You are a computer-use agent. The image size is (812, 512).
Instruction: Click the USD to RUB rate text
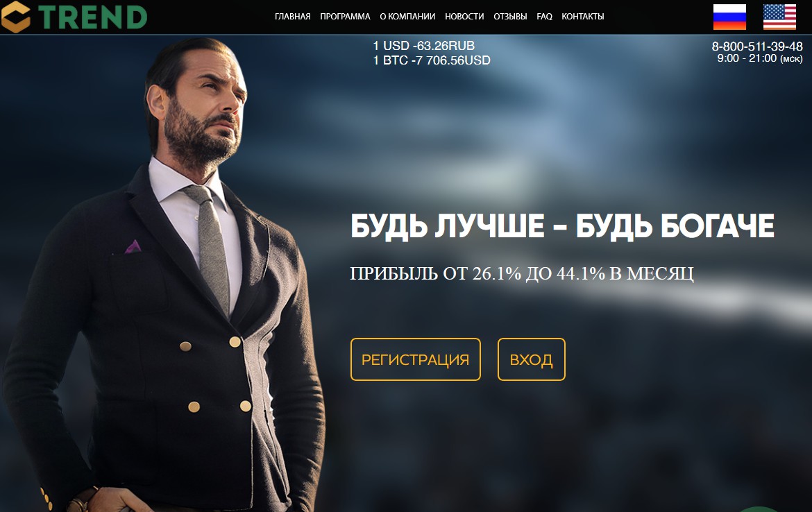tap(423, 46)
